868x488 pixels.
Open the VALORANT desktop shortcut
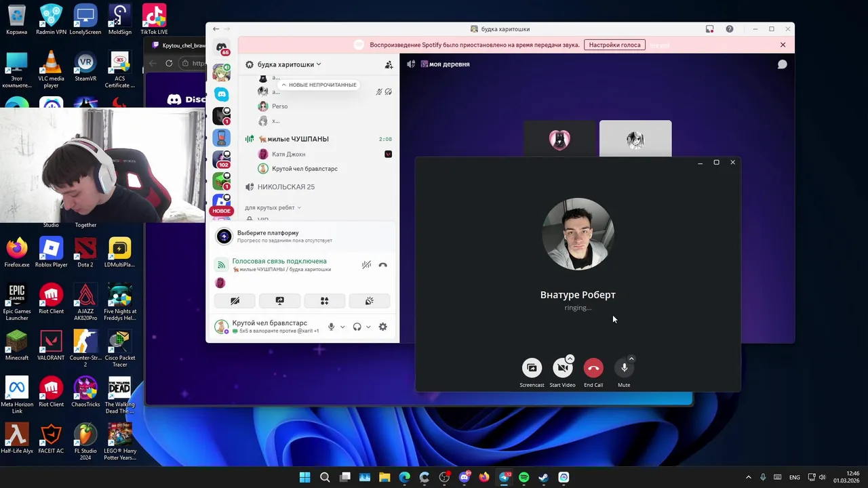51,345
